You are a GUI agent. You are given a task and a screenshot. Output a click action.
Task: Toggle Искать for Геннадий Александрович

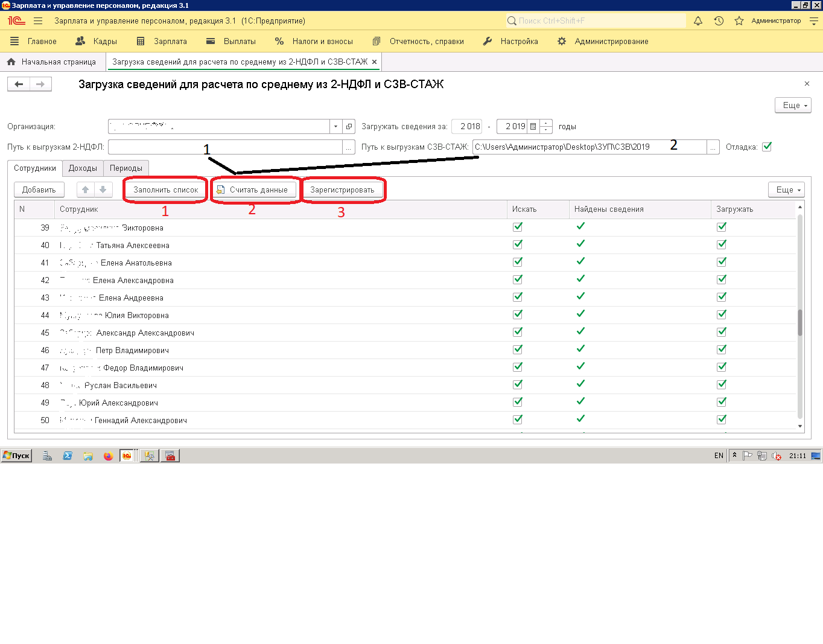pos(517,419)
